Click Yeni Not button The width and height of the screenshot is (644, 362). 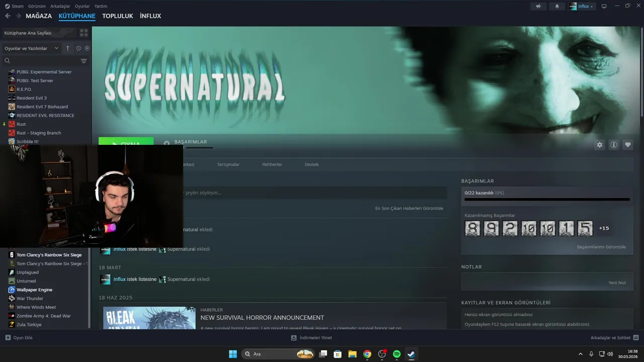[x=617, y=283]
